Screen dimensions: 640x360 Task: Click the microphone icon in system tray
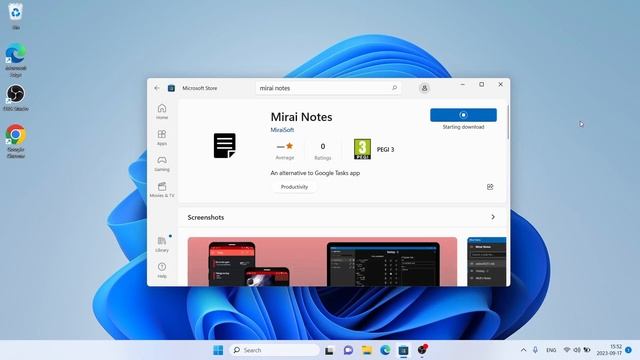tap(535, 350)
